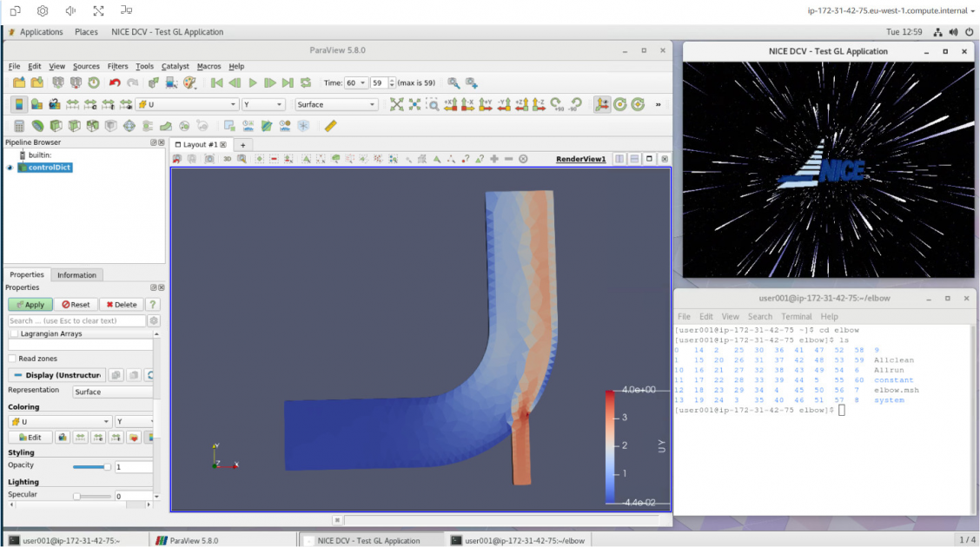
Task: Select the Rescale to Data Range icon
Action: (70, 104)
